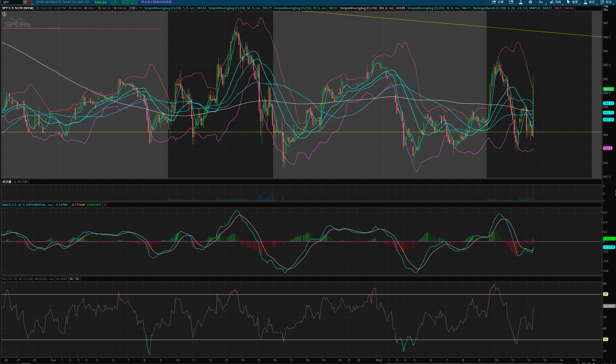The width and height of the screenshot is (616, 364).
Task: Click the BollingerBands study label
Action: click(x=507, y=8)
